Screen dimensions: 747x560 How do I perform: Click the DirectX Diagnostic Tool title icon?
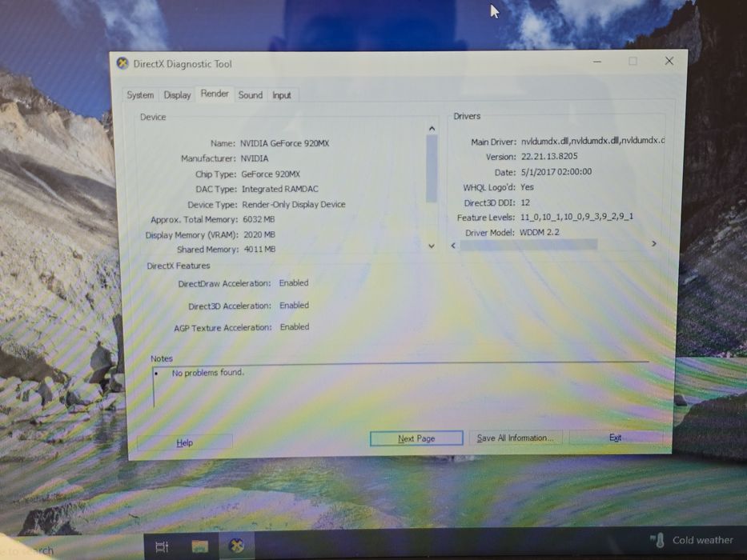[x=122, y=63]
